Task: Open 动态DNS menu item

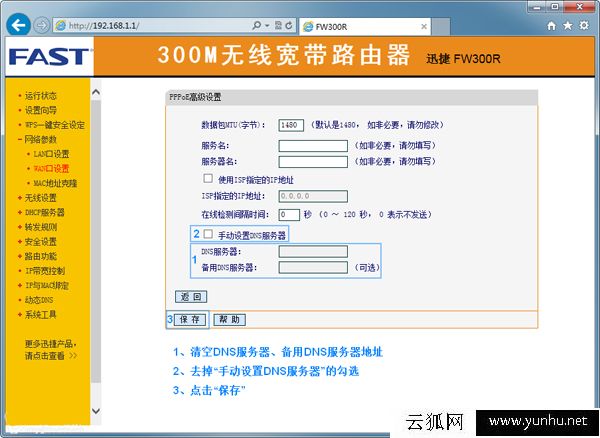Action: pyautogui.click(x=39, y=300)
